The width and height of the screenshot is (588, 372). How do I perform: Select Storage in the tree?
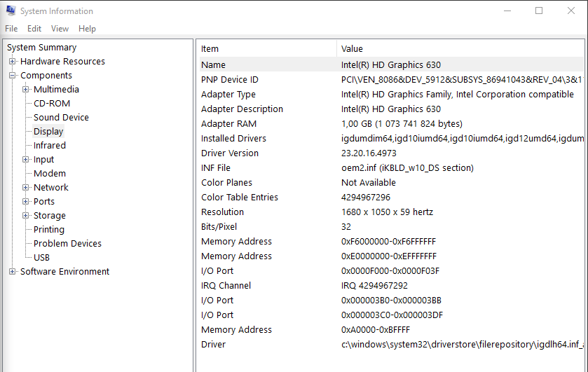50,216
